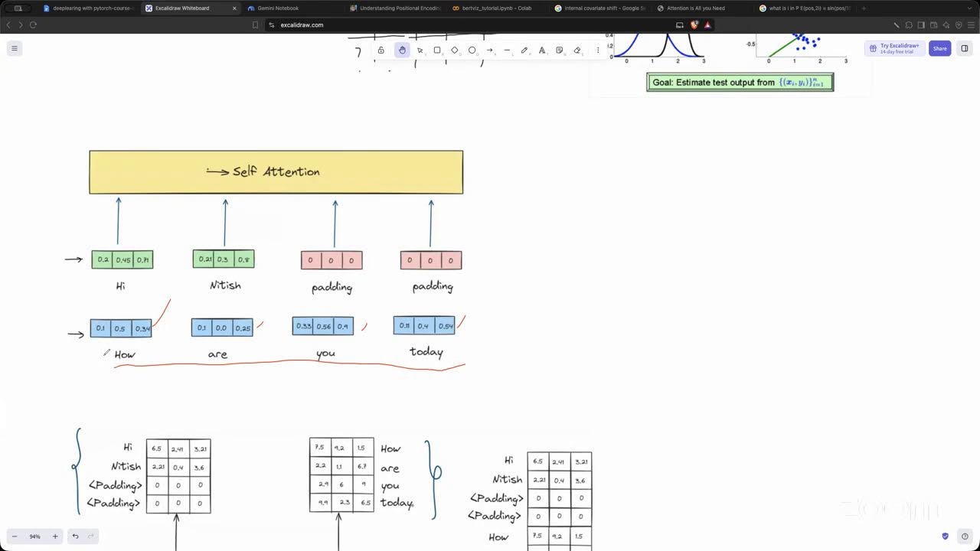Open the help question mark icon

(965, 536)
